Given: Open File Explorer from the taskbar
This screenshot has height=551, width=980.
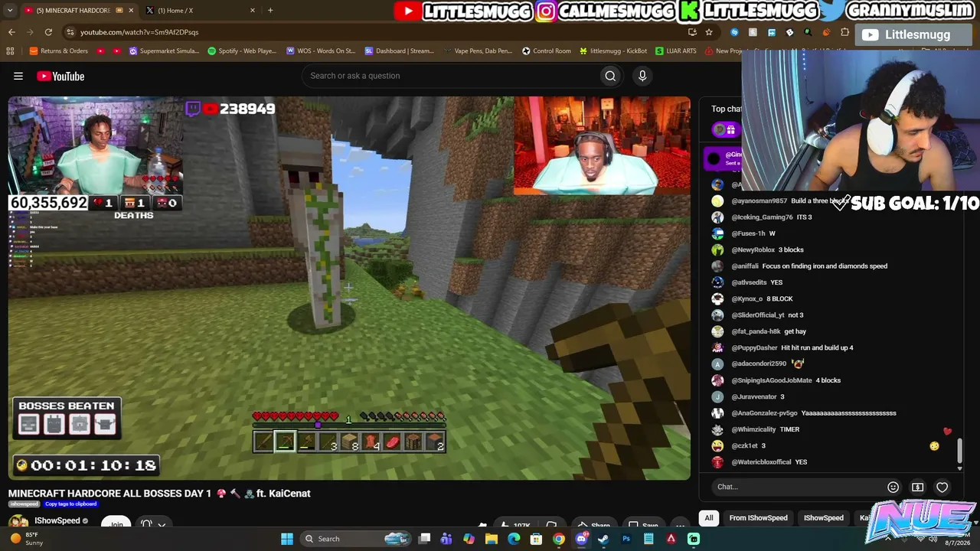Looking at the screenshot, I should tap(492, 539).
